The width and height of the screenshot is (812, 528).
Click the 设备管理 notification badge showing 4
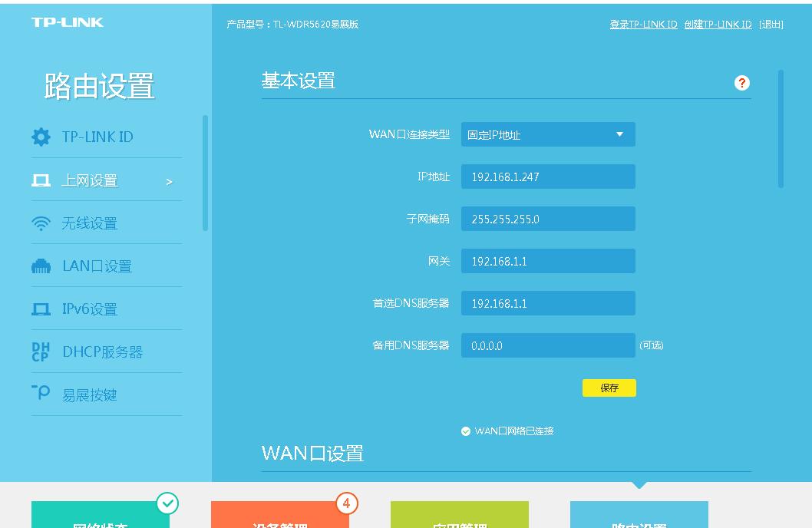(347, 503)
